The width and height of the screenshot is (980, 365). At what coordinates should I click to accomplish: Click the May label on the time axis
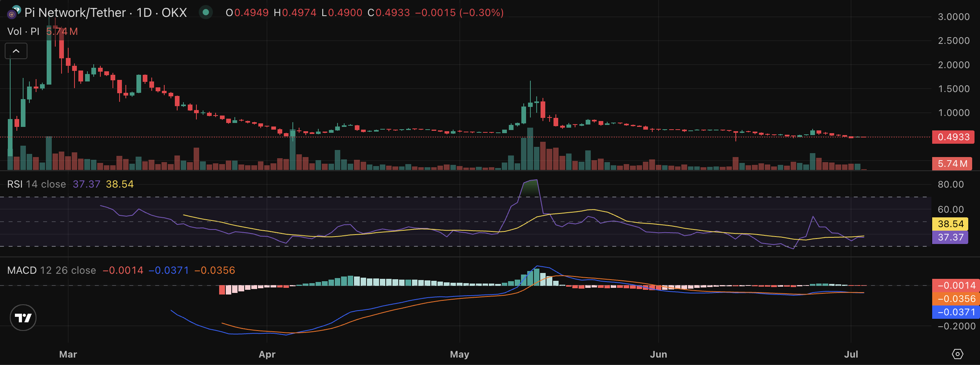459,354
